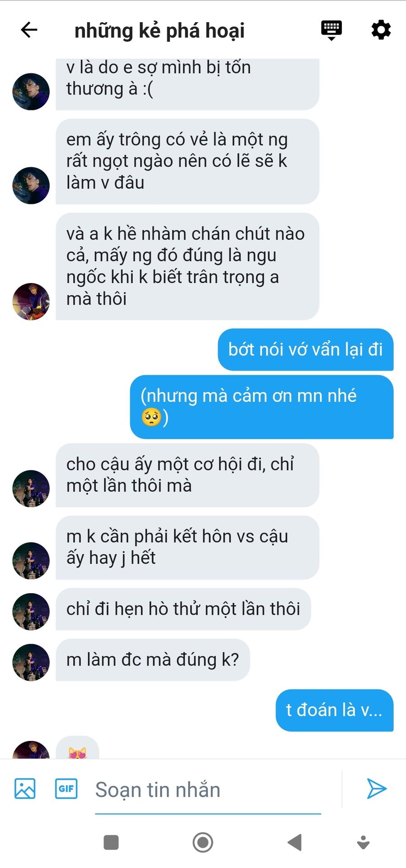
Task: Tap the 'm làm đc mà đúng k?' message
Action: 153,660
